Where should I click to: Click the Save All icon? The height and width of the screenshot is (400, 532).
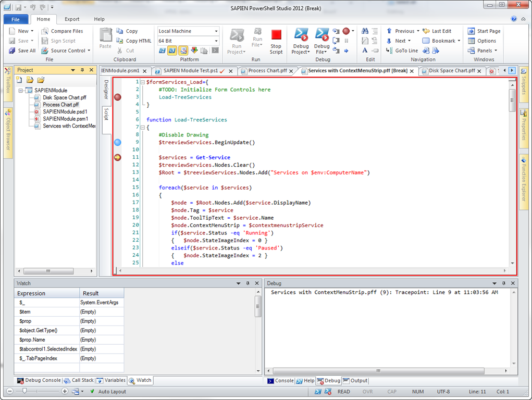coord(12,51)
